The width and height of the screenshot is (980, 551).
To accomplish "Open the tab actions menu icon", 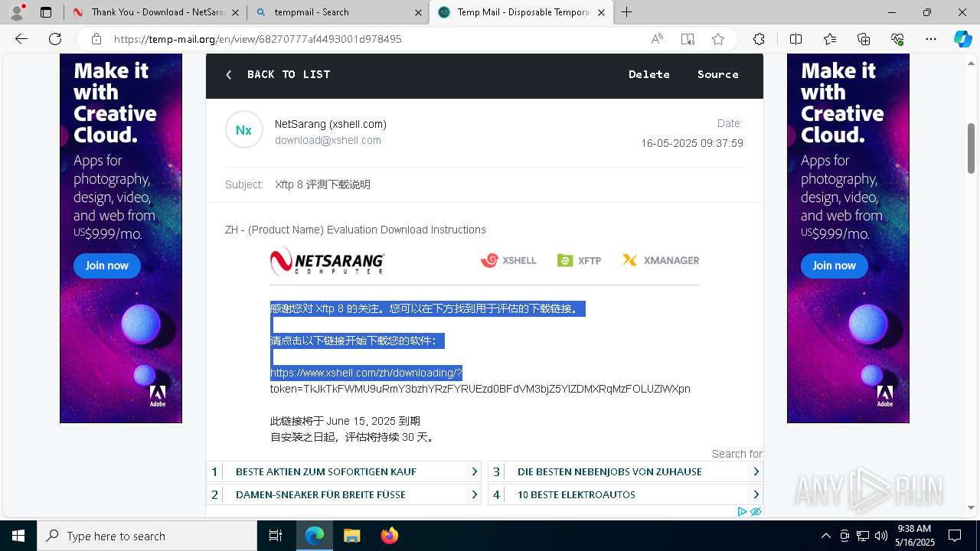I will click(46, 12).
